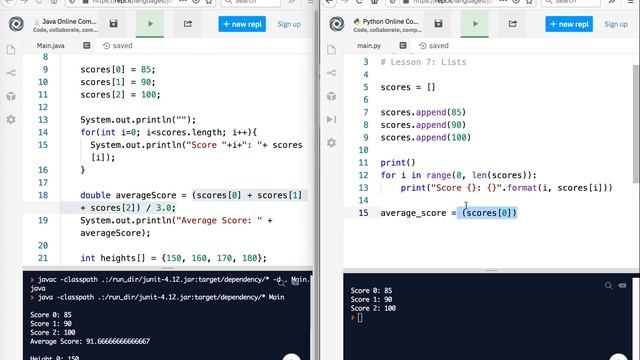Click Python line 'scores.append(100)'
The width and height of the screenshot is (640, 360).
[426, 138]
